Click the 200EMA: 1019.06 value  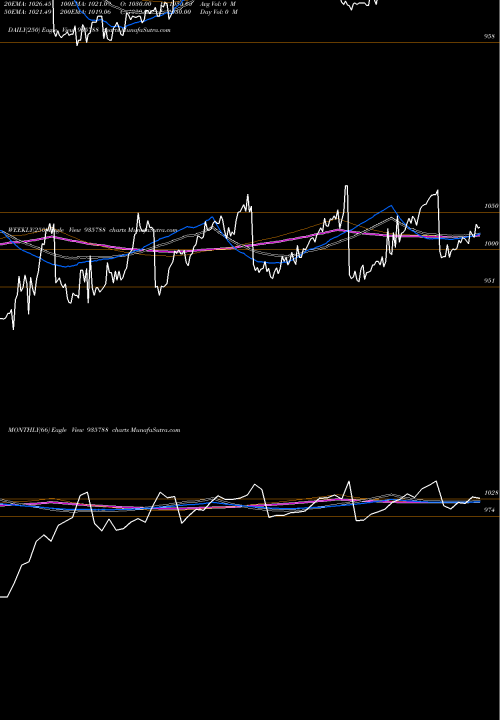coord(85,11)
